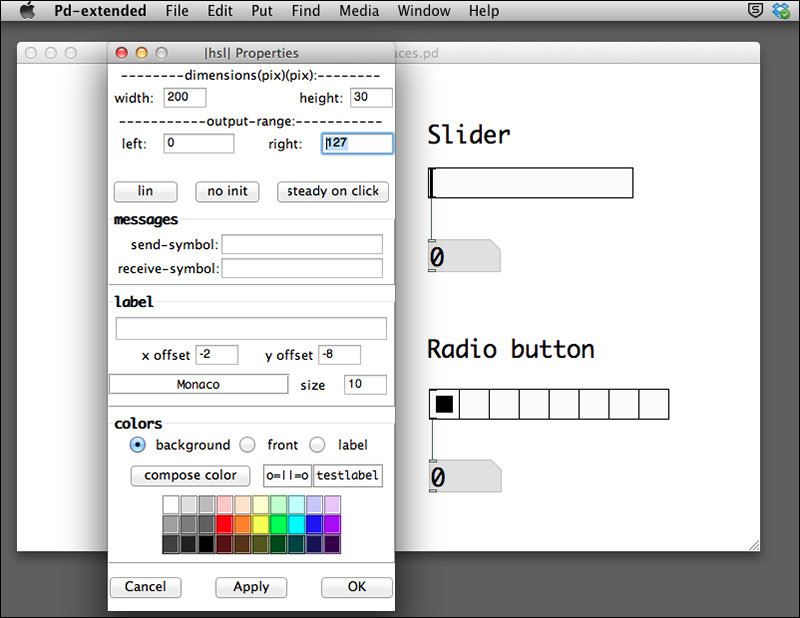Click the width input field
800x618 pixels.
186,97
